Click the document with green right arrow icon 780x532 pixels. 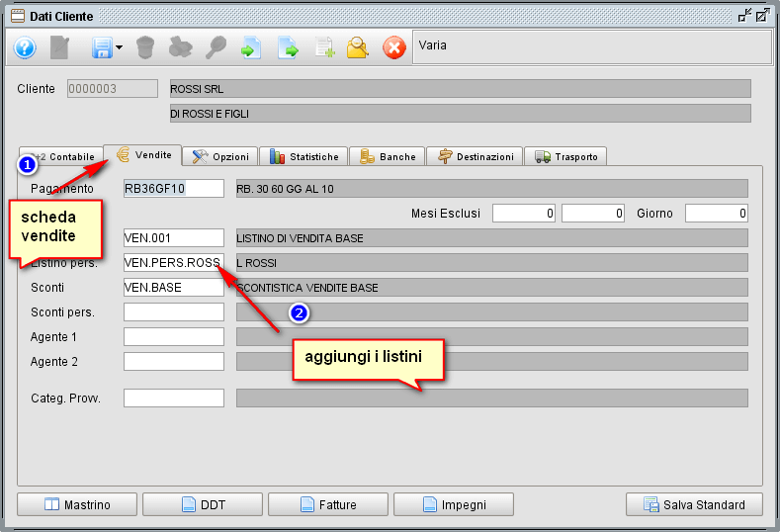click(288, 47)
